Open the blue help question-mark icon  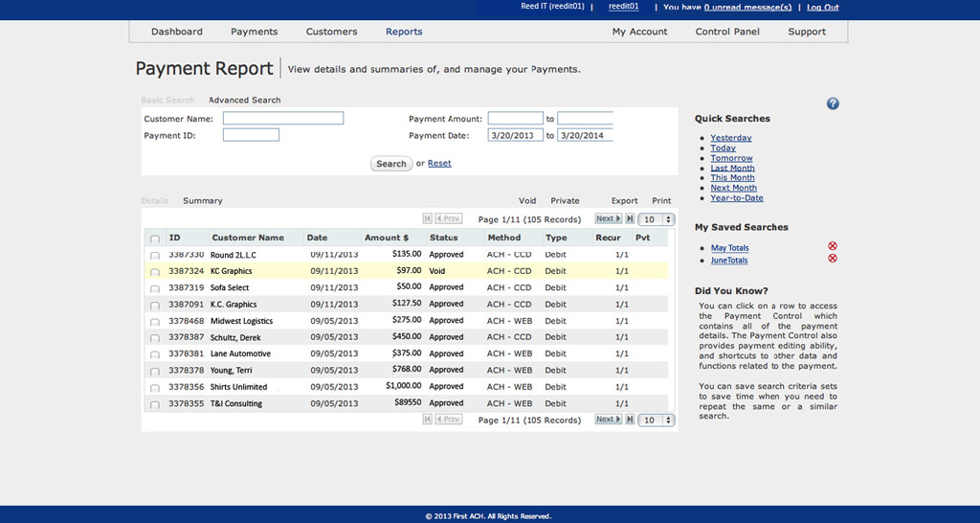(x=833, y=103)
